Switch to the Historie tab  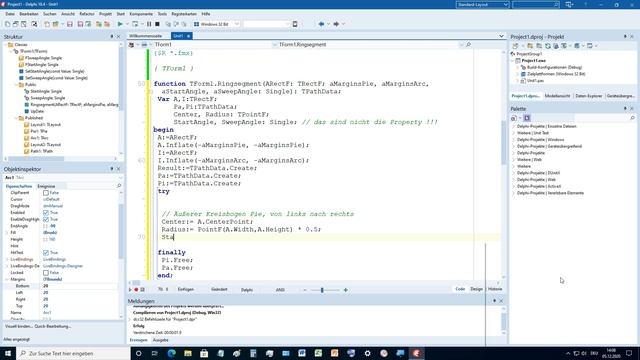(x=495, y=289)
